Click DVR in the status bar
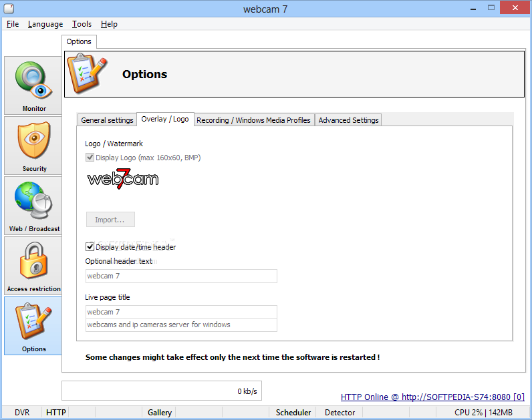532x420 pixels. tap(22, 412)
